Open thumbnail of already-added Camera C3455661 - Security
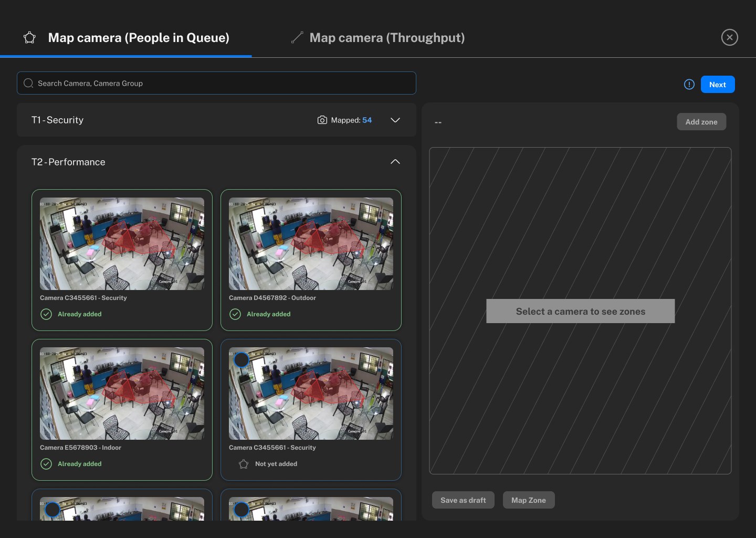This screenshot has width=756, height=538. click(122, 244)
